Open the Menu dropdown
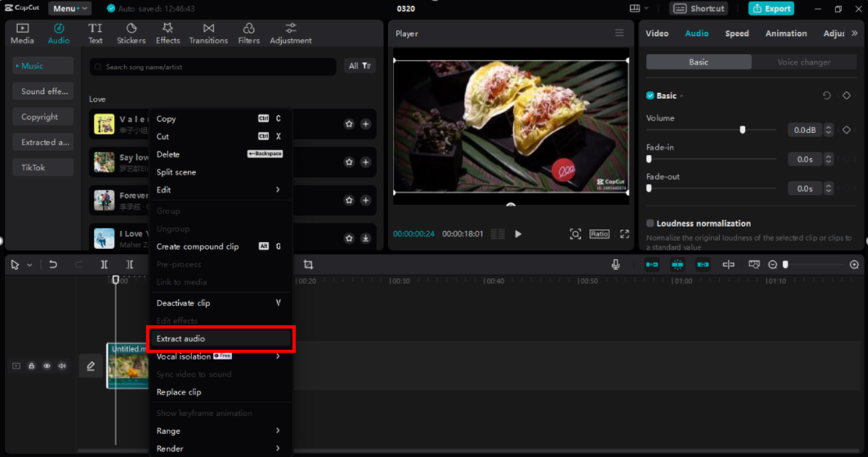This screenshot has width=868, height=457. (69, 9)
